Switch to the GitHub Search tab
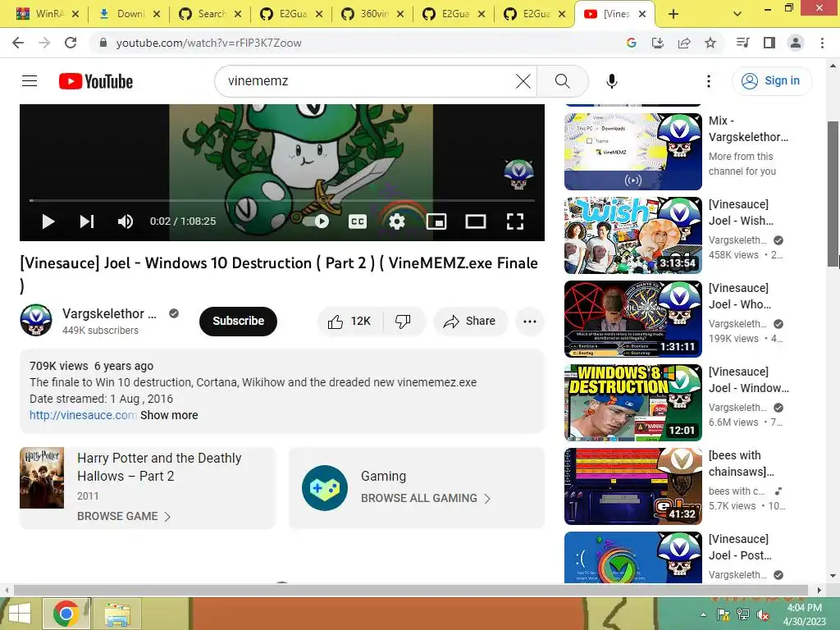 tap(210, 14)
